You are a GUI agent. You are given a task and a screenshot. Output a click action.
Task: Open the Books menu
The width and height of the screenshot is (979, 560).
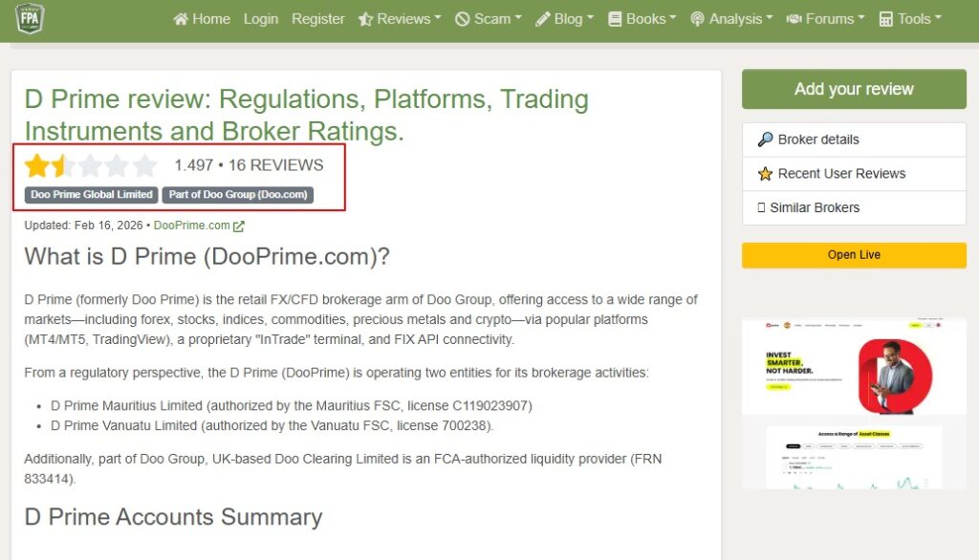click(642, 18)
